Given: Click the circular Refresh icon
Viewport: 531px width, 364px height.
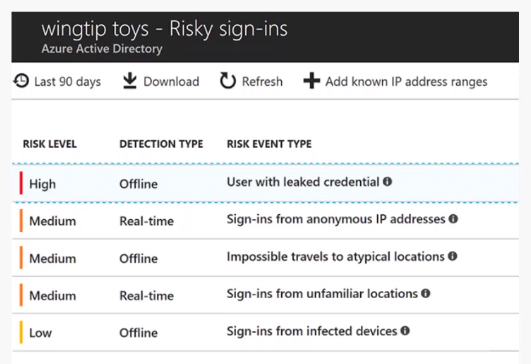Looking at the screenshot, I should [228, 81].
